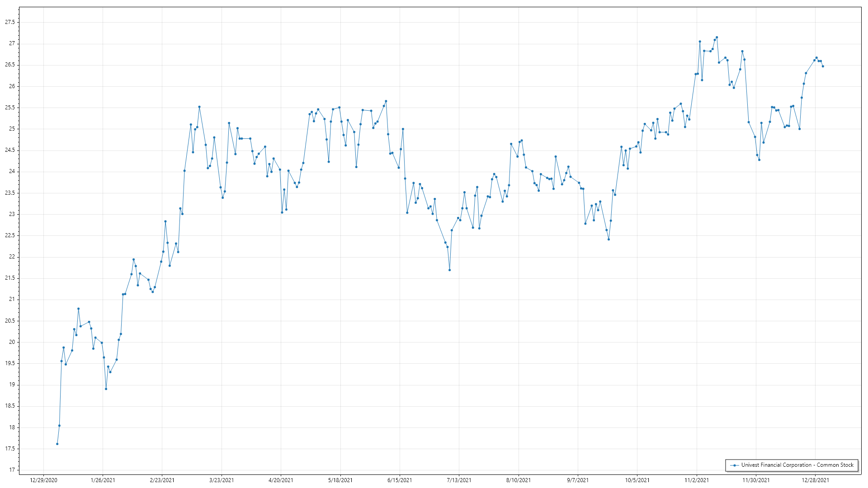Click the 25 y-axis label
The height and width of the screenshot is (488, 868).
(12, 129)
